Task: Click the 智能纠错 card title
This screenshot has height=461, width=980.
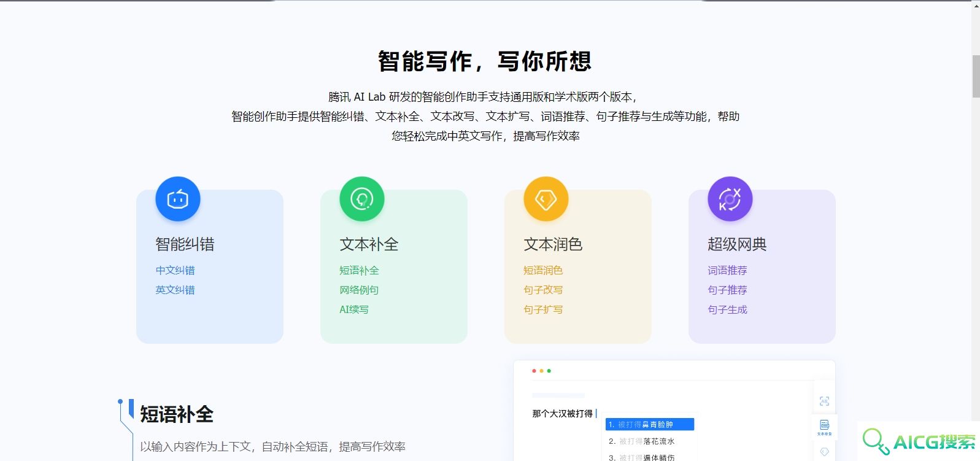Action: [x=185, y=244]
